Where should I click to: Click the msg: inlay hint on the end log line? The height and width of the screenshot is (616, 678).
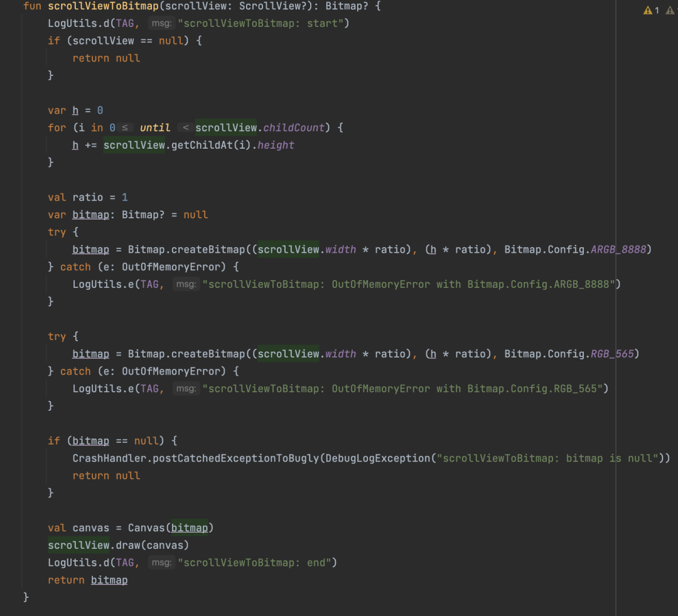(x=162, y=563)
